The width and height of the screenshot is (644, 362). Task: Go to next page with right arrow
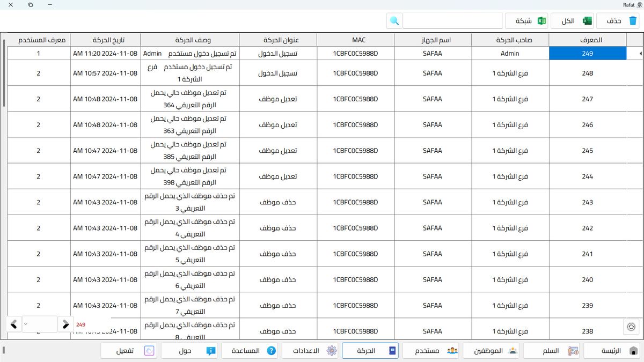65,324
